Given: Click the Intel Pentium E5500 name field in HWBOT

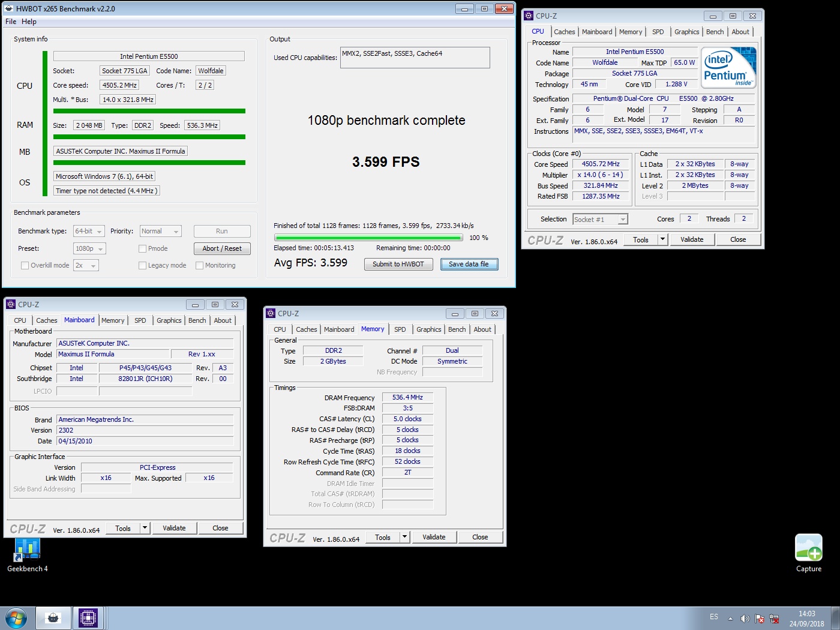Looking at the screenshot, I should click(x=149, y=56).
